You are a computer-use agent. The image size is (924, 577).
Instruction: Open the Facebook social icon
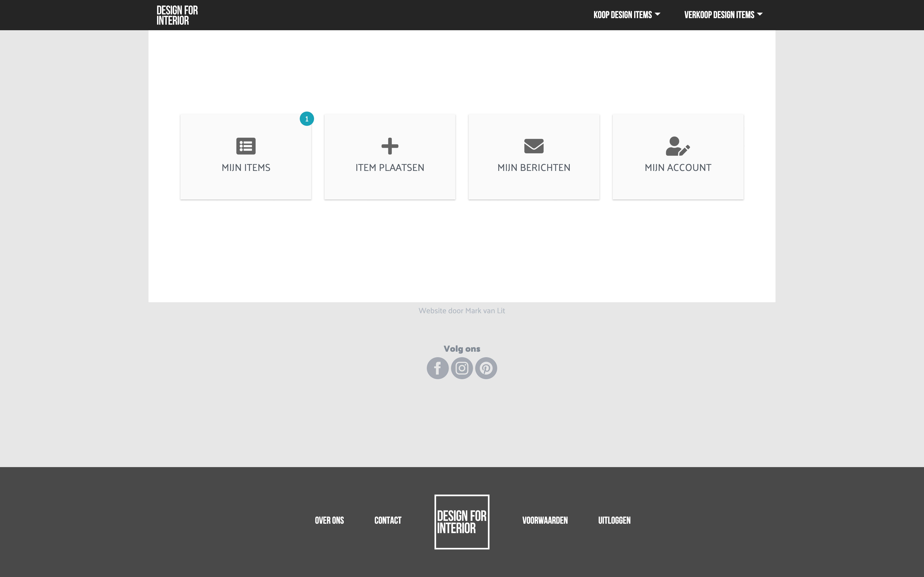(x=438, y=368)
